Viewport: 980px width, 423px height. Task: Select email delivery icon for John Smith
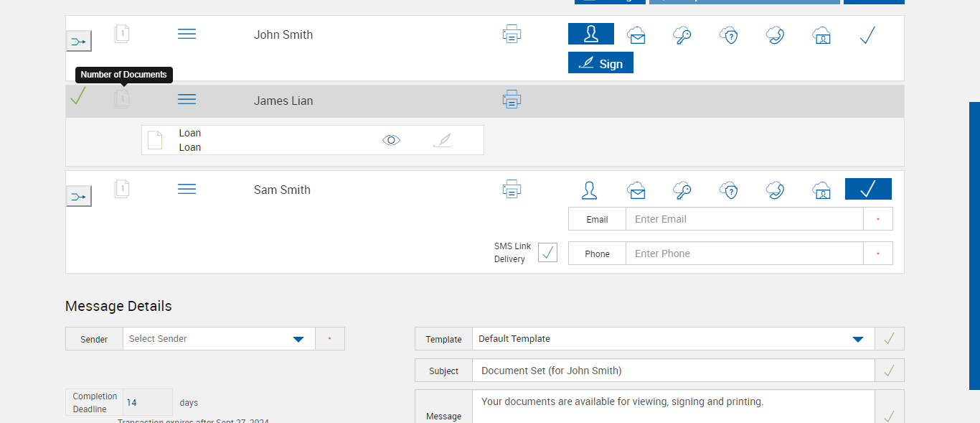(636, 35)
